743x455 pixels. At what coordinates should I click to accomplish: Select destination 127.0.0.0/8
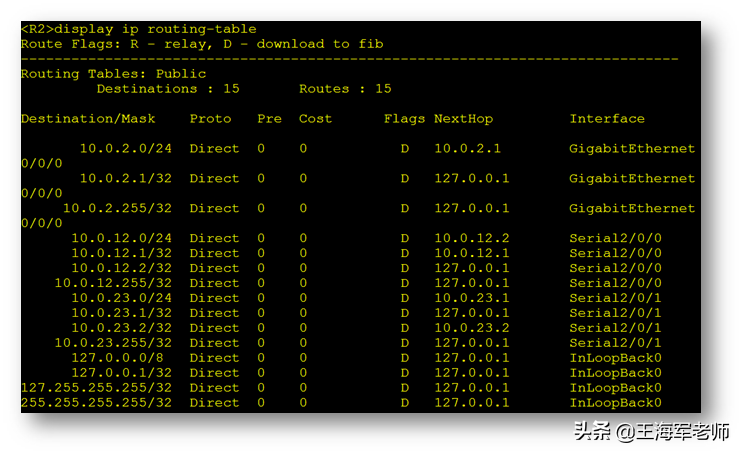117,358
